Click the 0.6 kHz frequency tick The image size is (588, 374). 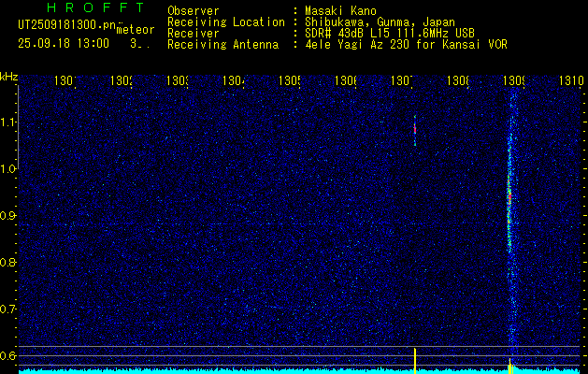pos(8,355)
